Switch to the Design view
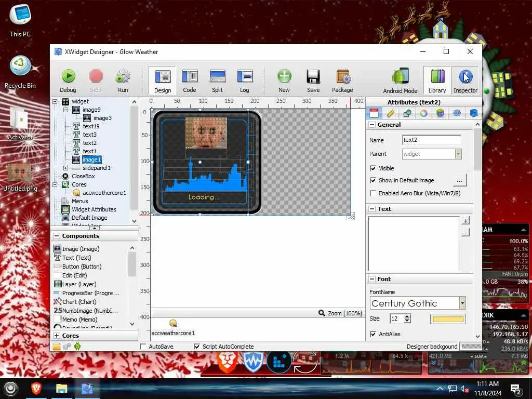 pos(163,81)
